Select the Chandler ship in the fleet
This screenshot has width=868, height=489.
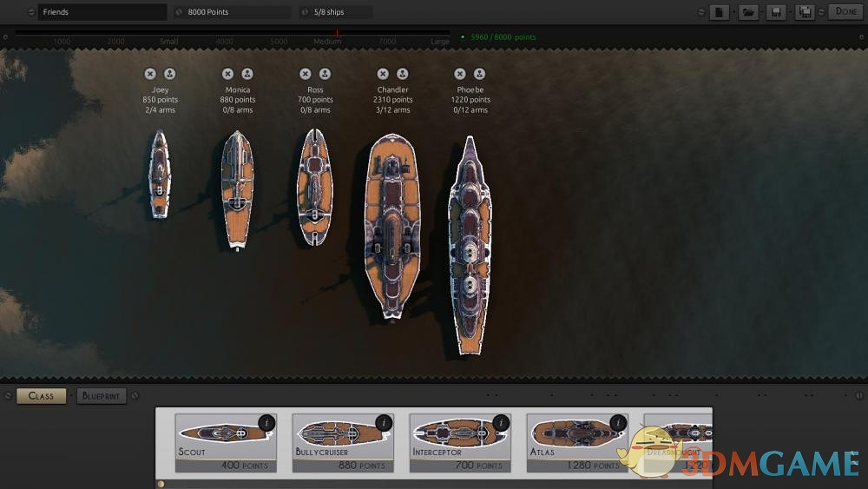tap(393, 226)
